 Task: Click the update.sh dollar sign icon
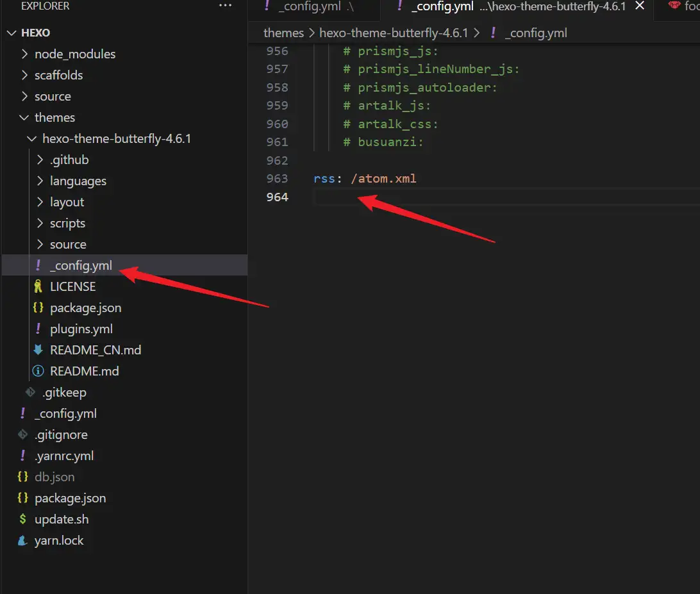coord(23,519)
